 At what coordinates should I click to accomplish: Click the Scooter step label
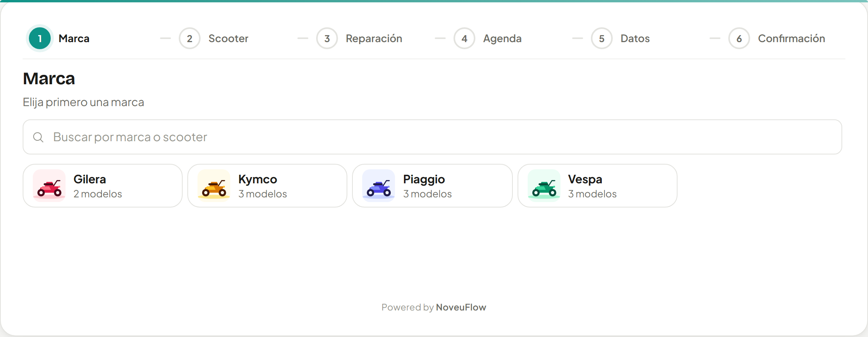click(x=228, y=39)
